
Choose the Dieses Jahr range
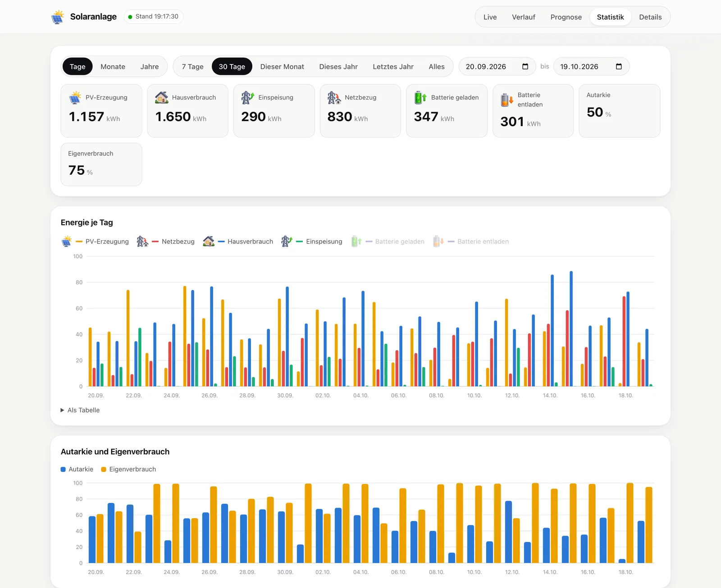click(338, 67)
